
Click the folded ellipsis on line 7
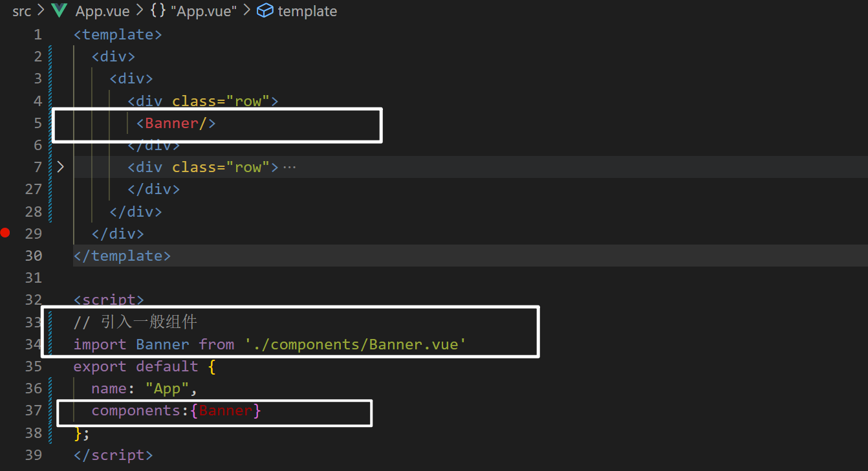click(x=289, y=168)
